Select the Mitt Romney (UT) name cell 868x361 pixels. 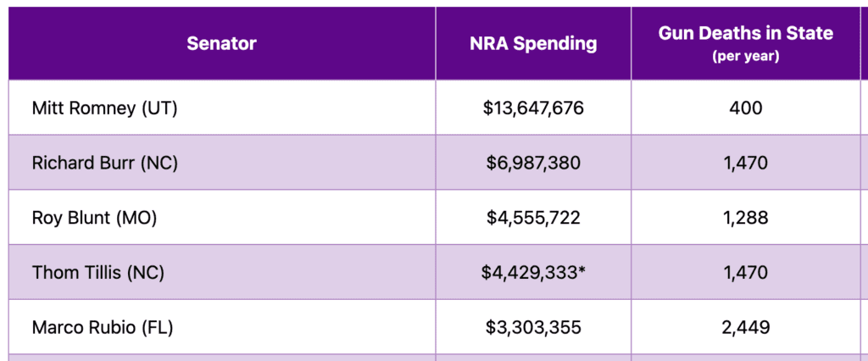click(x=104, y=108)
